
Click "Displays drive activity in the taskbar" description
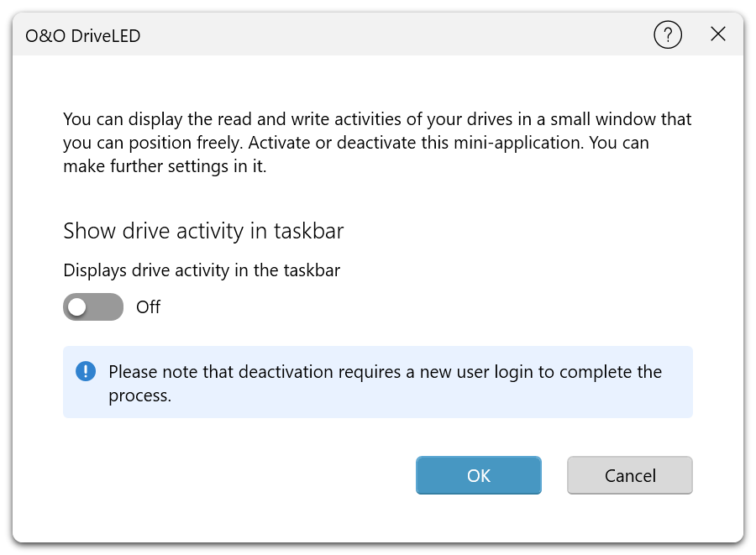[202, 270]
